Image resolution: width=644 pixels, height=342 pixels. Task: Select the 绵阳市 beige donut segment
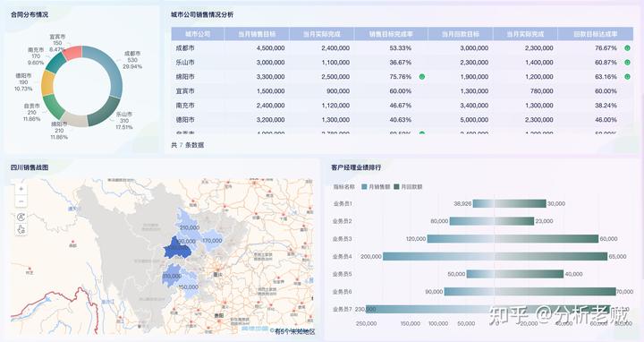tap(75, 119)
